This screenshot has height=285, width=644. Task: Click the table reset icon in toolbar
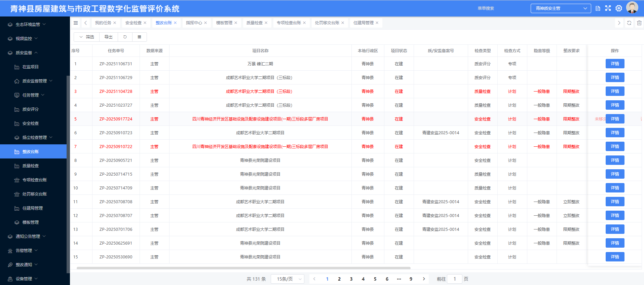[x=125, y=37]
